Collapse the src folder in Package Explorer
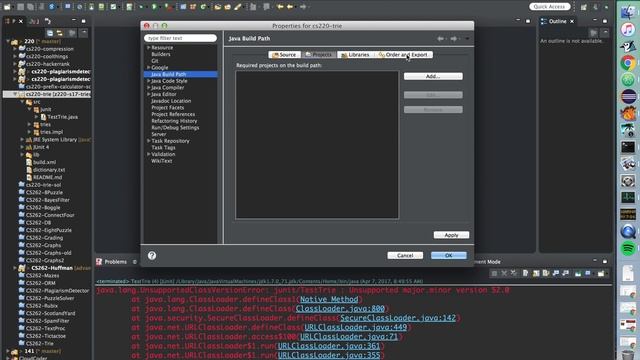Screen dimensions: 640x360 click(x=22, y=102)
